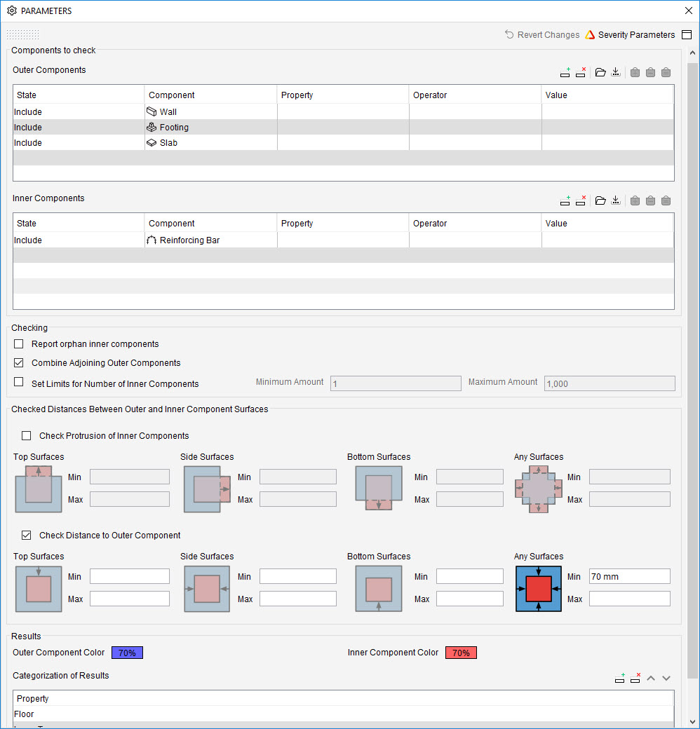The height and width of the screenshot is (729, 700).
Task: Open saved filter for Inner Components
Action: [x=600, y=200]
